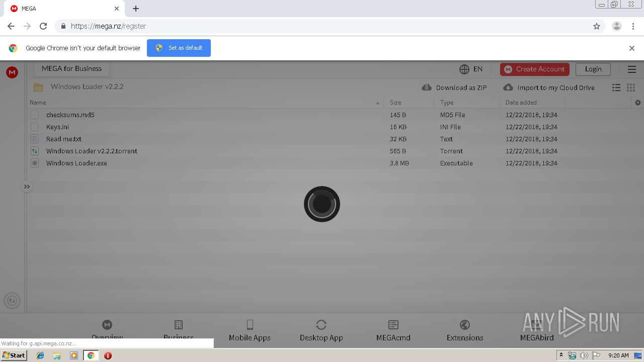Open the MEGA for Business button
This screenshot has height=362, width=644.
[x=71, y=69]
